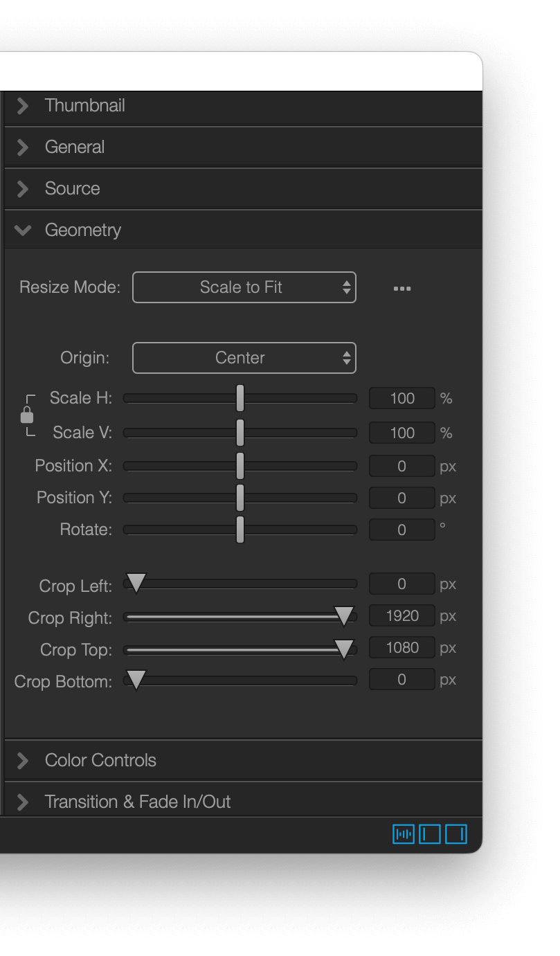This screenshot has width=560, height=956.
Task: Open the Origin dropdown set to Center
Action: point(244,358)
